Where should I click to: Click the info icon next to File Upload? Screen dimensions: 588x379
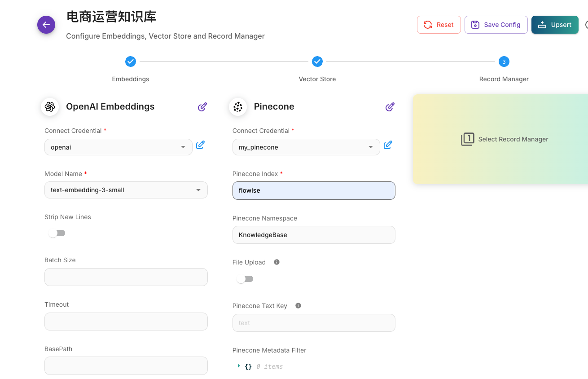pos(276,262)
